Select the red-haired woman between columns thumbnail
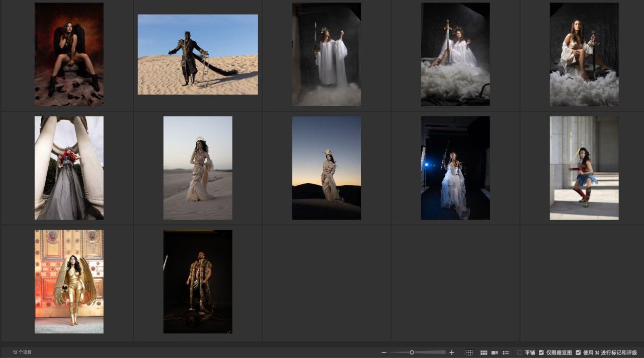 69,168
